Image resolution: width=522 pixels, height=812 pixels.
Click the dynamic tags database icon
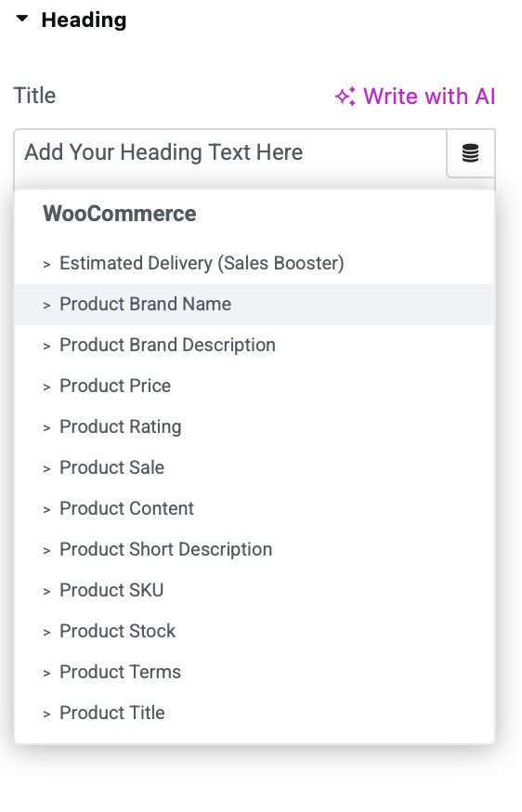(x=470, y=153)
